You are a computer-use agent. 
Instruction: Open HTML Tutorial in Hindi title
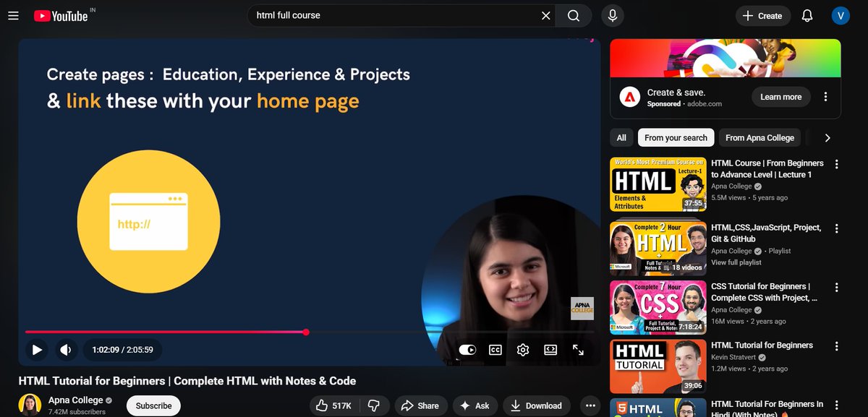[x=767, y=409]
